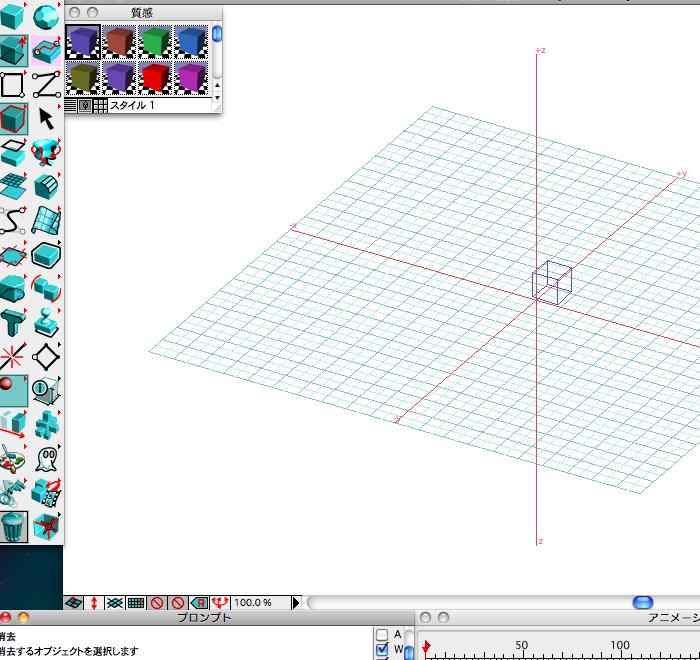Select the two cubes with red arc tool
700x660 pixels.
pos(46,289)
